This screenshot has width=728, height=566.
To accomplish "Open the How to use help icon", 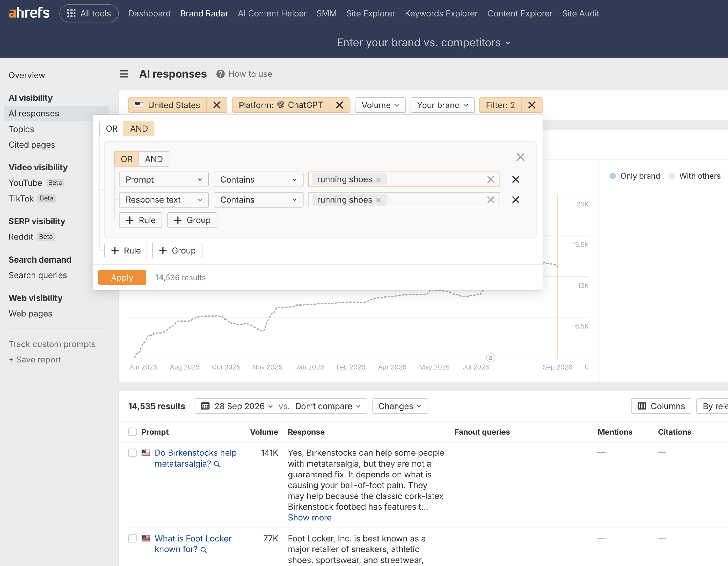I will point(221,74).
